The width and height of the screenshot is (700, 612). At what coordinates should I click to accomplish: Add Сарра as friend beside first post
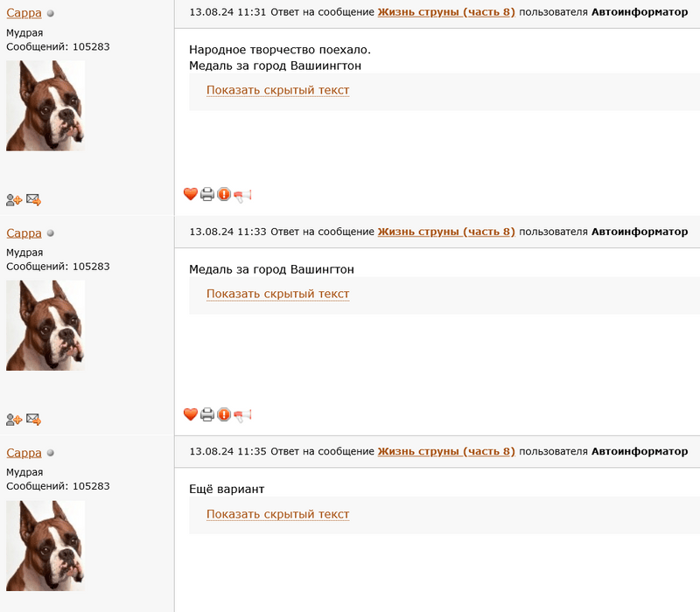point(14,200)
